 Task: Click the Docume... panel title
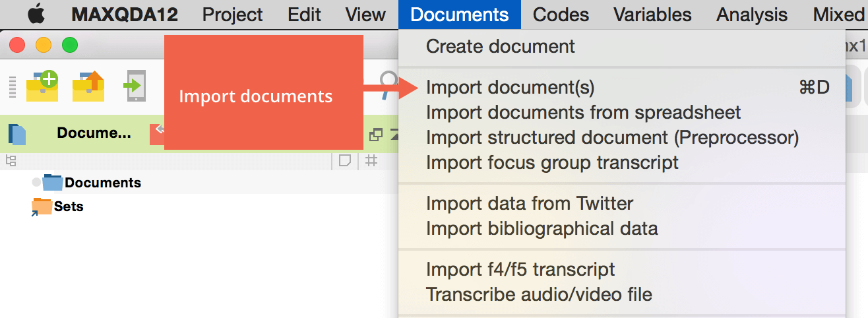point(94,133)
